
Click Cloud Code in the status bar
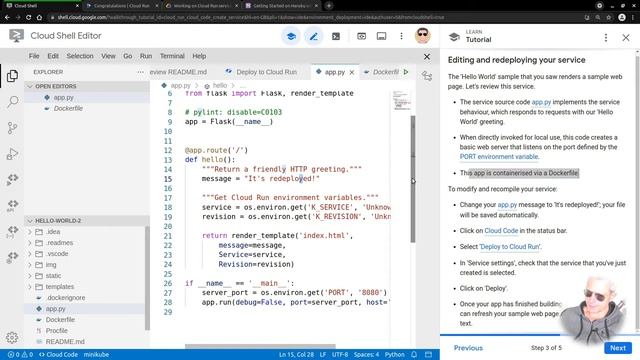click(x=58, y=354)
